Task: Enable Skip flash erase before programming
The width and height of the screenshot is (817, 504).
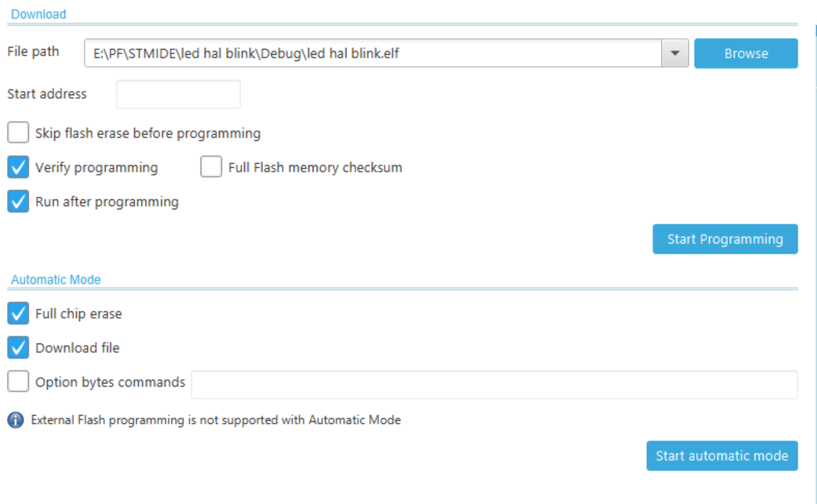Action: tap(17, 132)
